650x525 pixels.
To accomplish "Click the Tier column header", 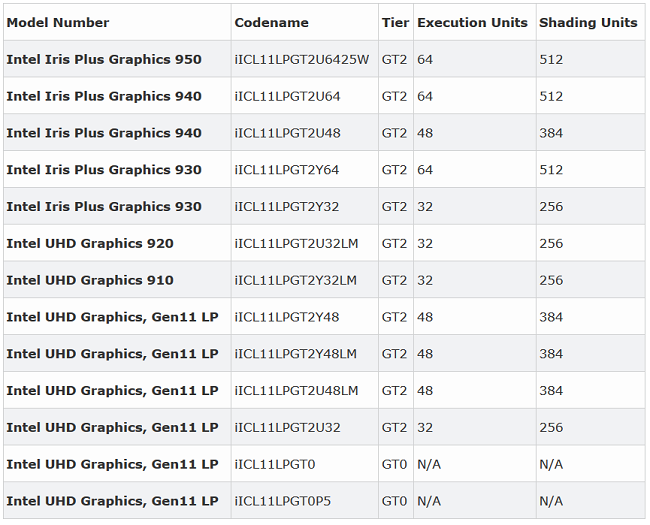I will coord(395,22).
